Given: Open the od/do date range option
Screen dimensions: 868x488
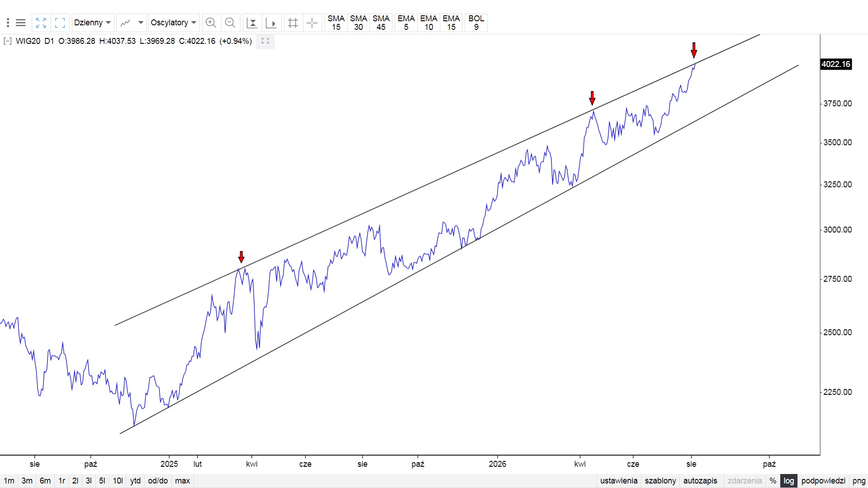Looking at the screenshot, I should pyautogui.click(x=158, y=481).
